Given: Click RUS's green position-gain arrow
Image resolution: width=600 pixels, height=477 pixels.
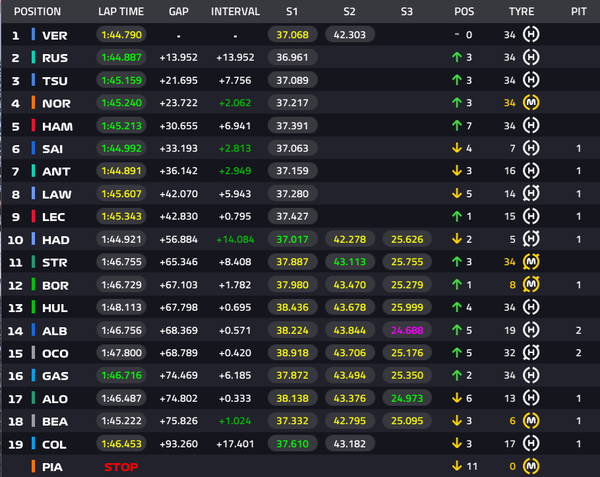Looking at the screenshot, I should click(x=457, y=57).
